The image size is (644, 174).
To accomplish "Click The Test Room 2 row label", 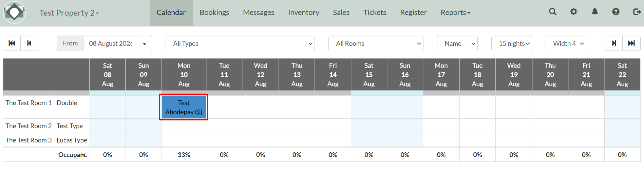I will [29, 126].
